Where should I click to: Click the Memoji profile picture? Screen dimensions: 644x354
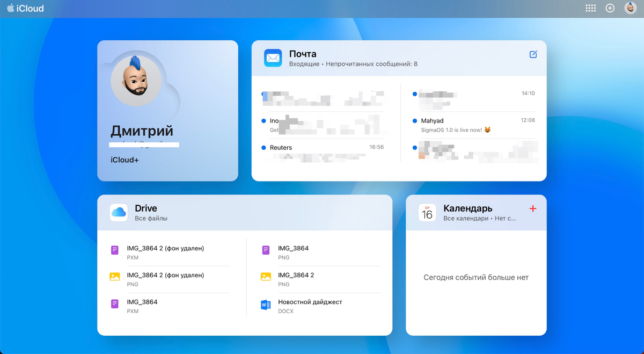[136, 81]
